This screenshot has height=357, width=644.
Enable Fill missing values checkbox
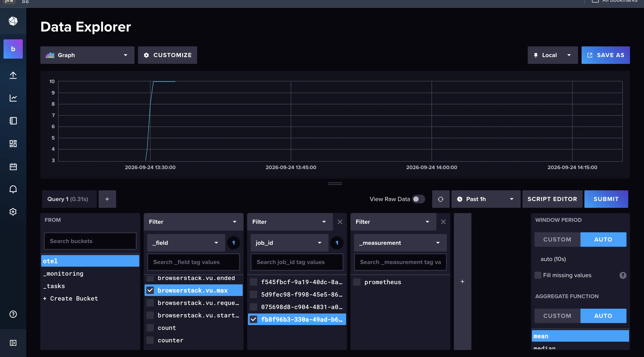pos(538,275)
